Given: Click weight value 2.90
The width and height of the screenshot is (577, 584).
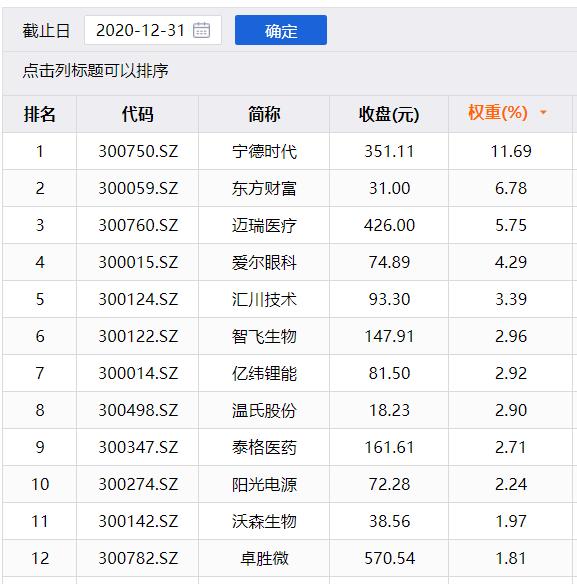Looking at the screenshot, I should coord(511,410).
